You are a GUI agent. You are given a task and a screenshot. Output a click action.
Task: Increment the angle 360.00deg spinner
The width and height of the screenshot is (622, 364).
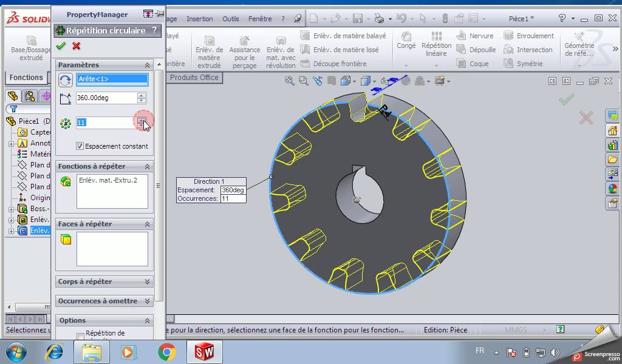pyautogui.click(x=141, y=95)
